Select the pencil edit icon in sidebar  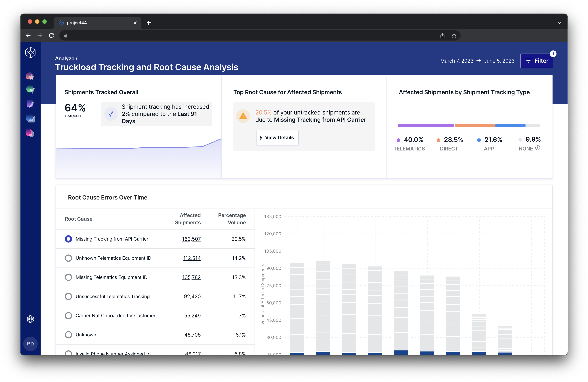tap(30, 104)
